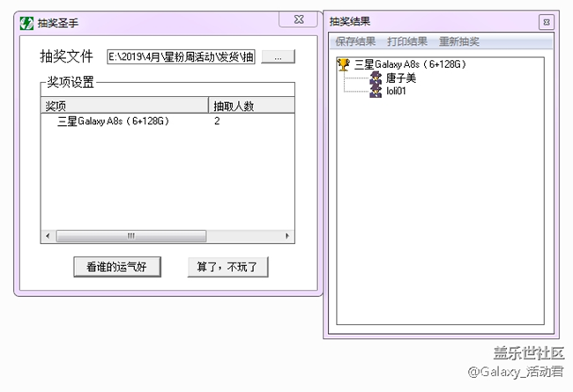Image resolution: width=573 pixels, height=392 pixels.
Task: Choose 保存结果 in the results toolbar
Action: [x=355, y=41]
